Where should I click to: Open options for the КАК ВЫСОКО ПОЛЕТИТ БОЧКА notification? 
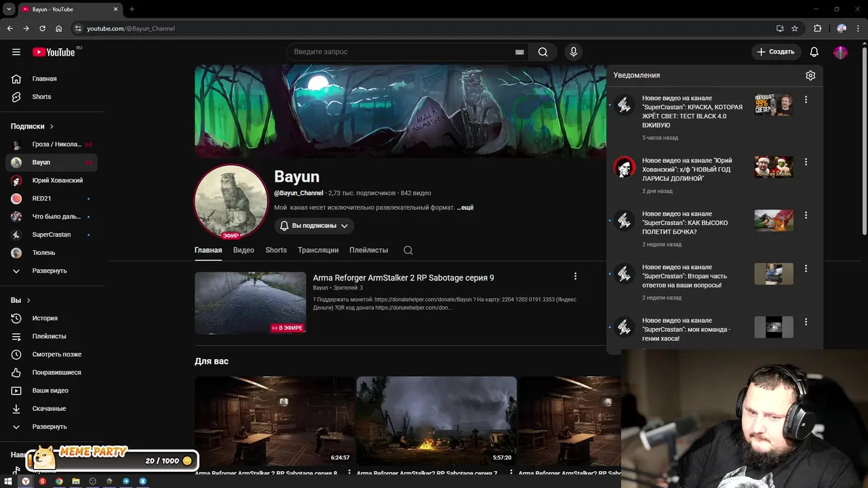806,216
